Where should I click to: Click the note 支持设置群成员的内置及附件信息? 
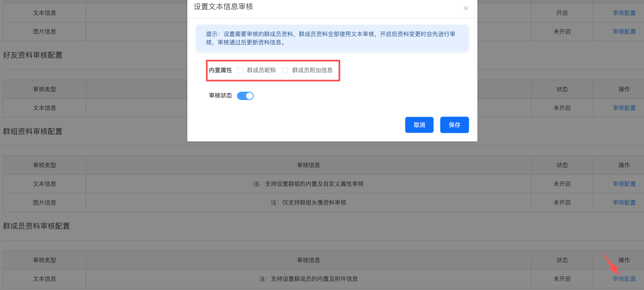308,279
